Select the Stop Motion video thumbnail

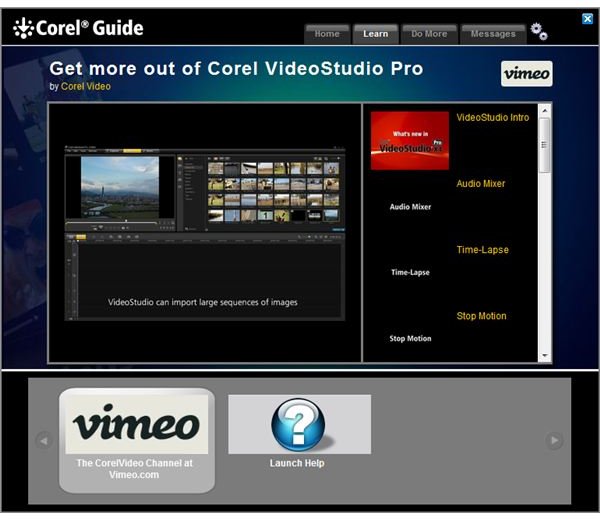(410, 338)
